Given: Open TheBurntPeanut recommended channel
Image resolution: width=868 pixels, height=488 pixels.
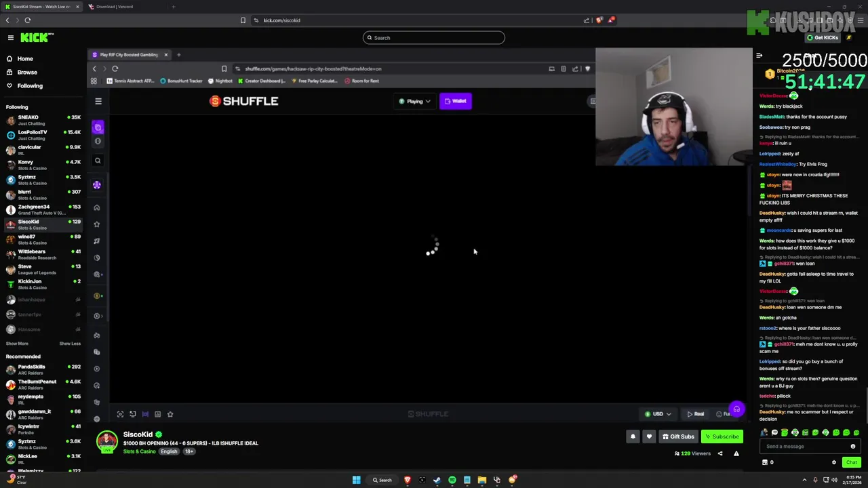Looking at the screenshot, I should (x=43, y=384).
